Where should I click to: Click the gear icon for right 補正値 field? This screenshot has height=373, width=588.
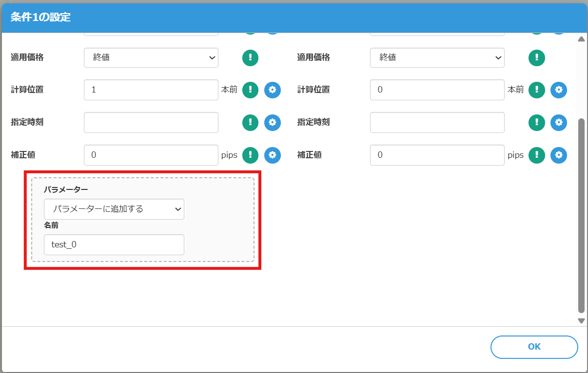[559, 155]
